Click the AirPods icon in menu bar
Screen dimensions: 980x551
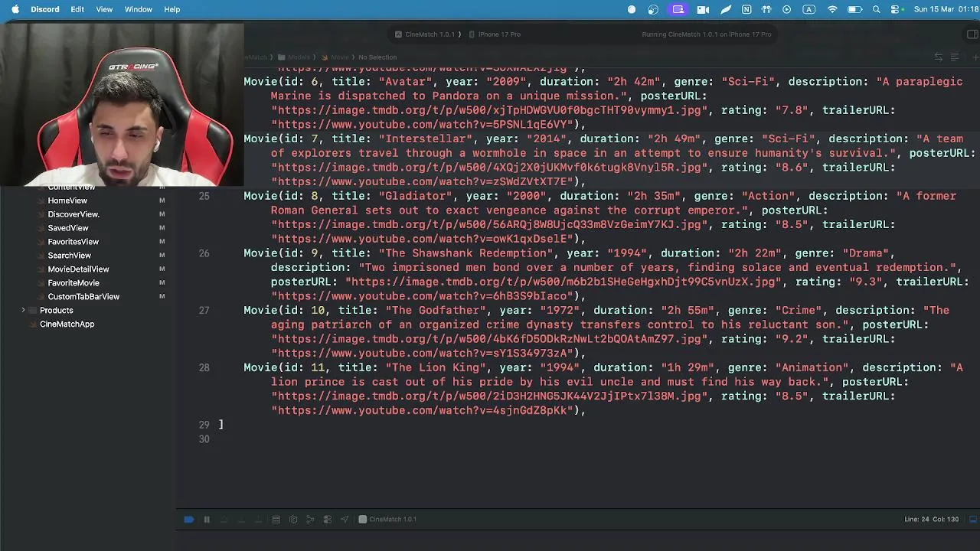pyautogui.click(x=766, y=9)
